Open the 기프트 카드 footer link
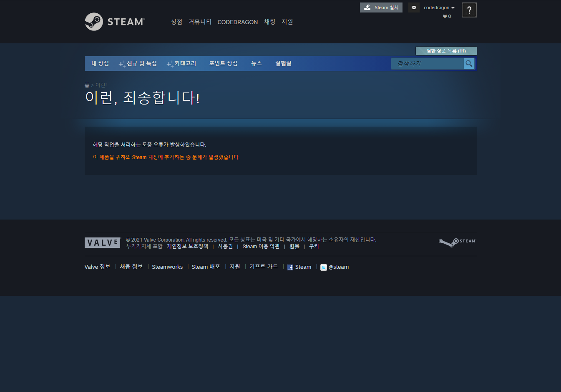The image size is (561, 392). pyautogui.click(x=264, y=267)
